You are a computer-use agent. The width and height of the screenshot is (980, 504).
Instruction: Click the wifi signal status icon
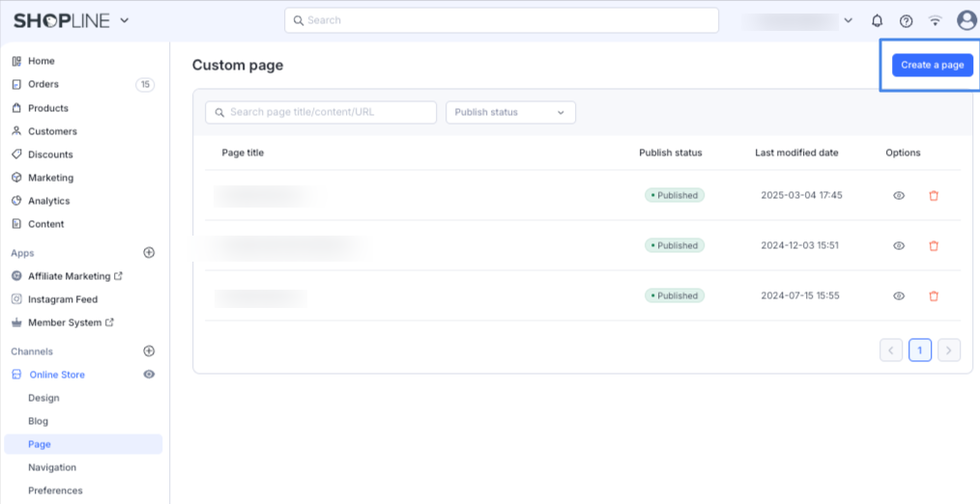pos(935,20)
